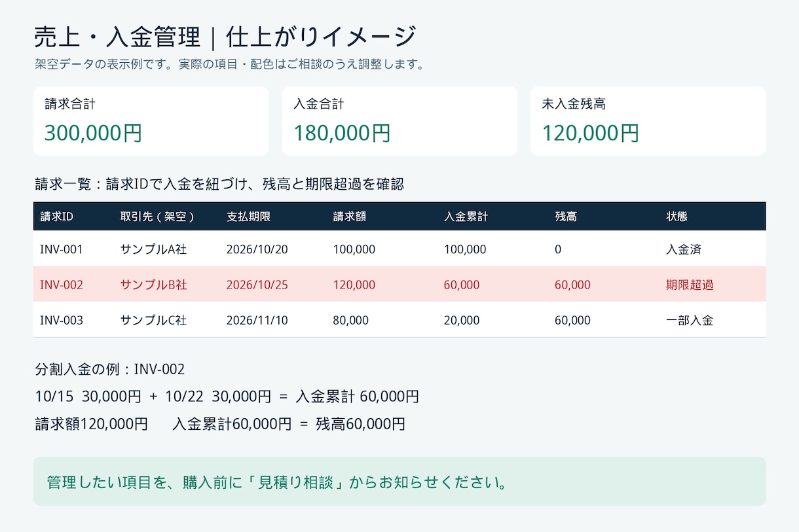The width and height of the screenshot is (799, 532).
Task: Click the 残高 column header
Action: (x=566, y=217)
